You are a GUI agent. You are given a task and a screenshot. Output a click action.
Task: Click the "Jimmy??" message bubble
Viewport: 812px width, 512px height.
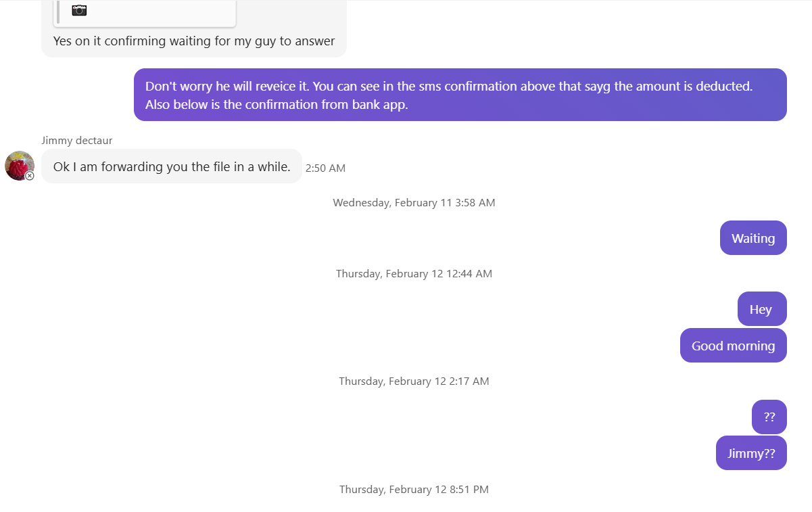click(x=751, y=453)
